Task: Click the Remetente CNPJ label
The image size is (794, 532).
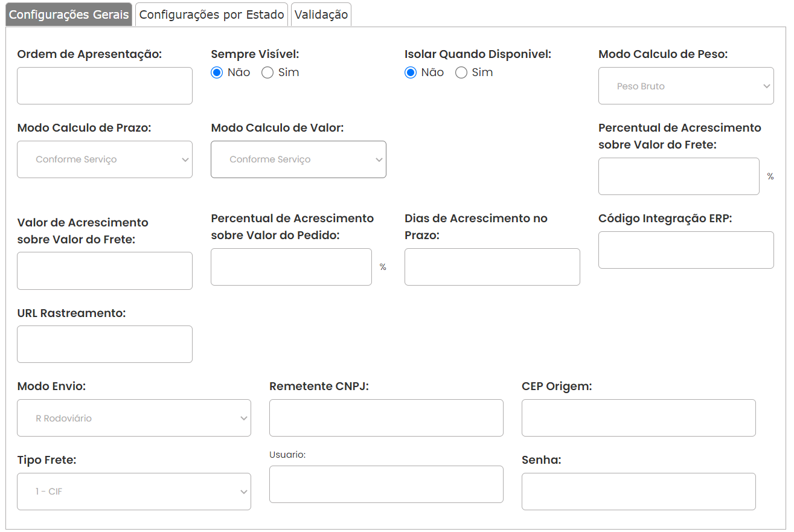Action: 319,386
